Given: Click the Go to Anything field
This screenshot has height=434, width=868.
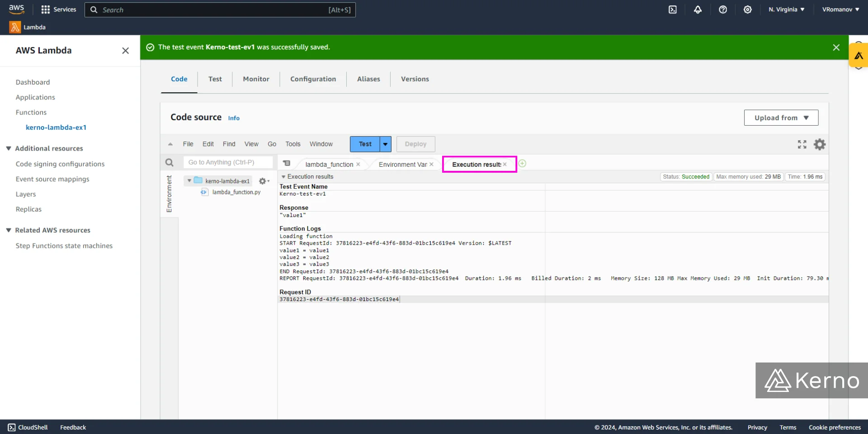Looking at the screenshot, I should coord(228,162).
